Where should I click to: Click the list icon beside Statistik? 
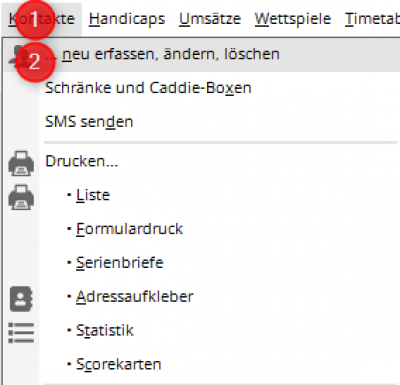pyautogui.click(x=21, y=333)
